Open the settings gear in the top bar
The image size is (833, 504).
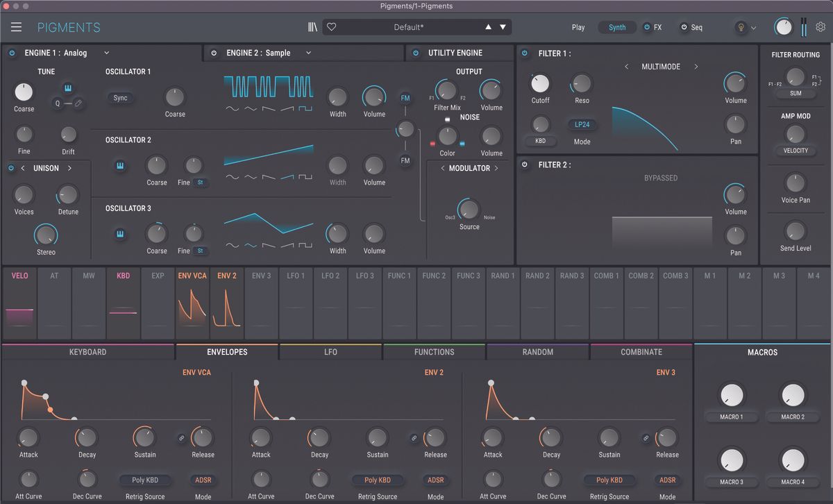821,27
